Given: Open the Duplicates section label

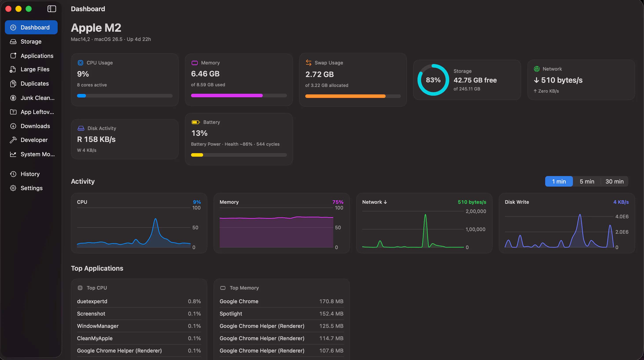Looking at the screenshot, I should pos(35,83).
